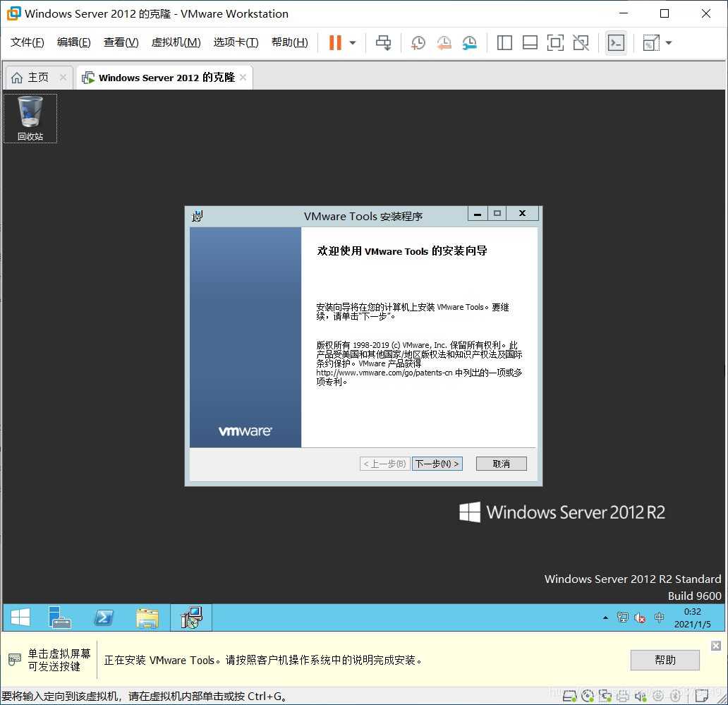Dismiss the VMware Tools notification bar
This screenshot has height=705, width=728.
716,646
